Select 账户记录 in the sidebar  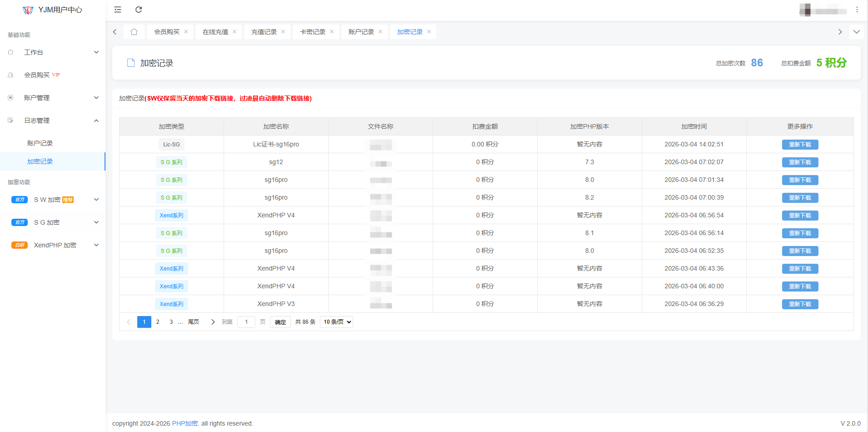point(40,143)
